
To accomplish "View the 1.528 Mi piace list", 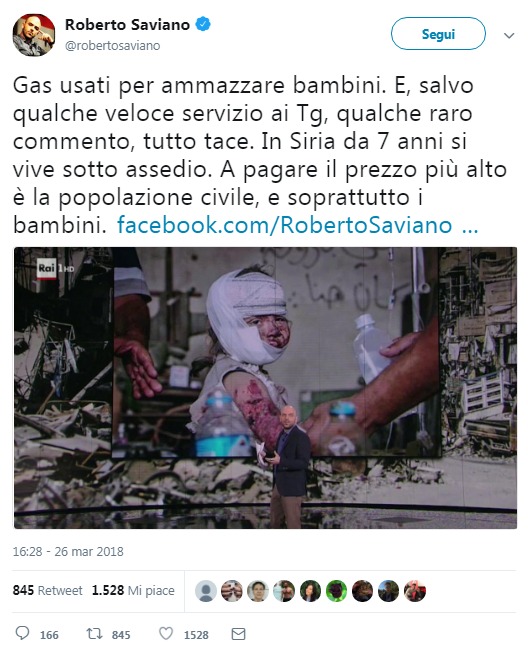I will coord(133,590).
